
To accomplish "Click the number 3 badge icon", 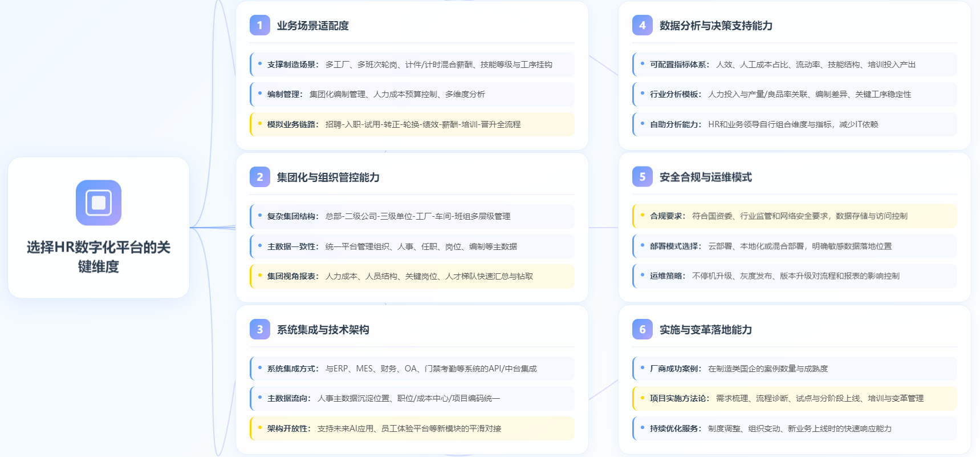I will (260, 329).
